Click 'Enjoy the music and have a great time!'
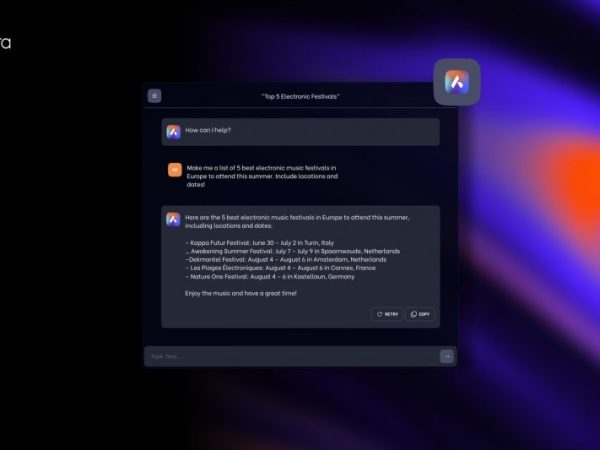Viewport: 600px width, 450px height. coord(241,293)
